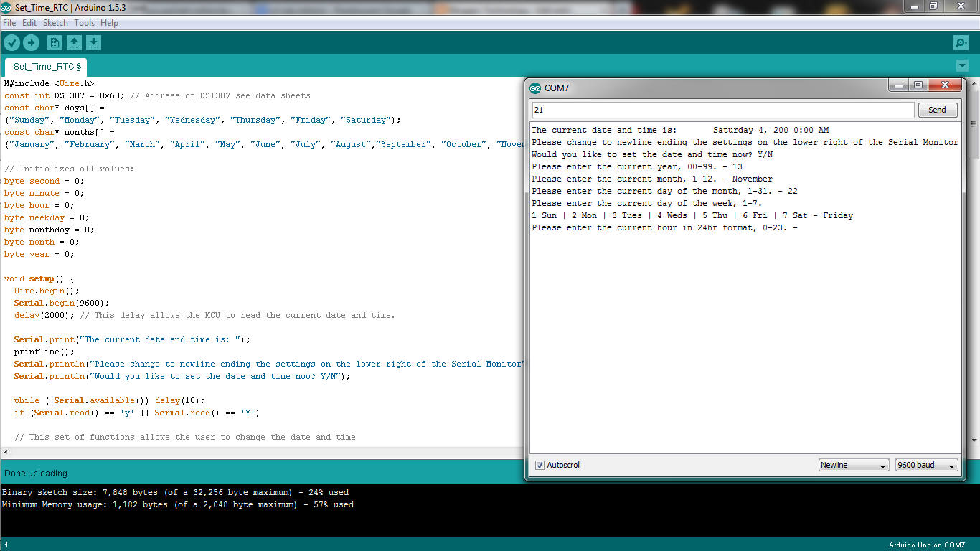This screenshot has height=551, width=980.
Task: Save the sketch using the down-arrow icon
Action: point(93,43)
